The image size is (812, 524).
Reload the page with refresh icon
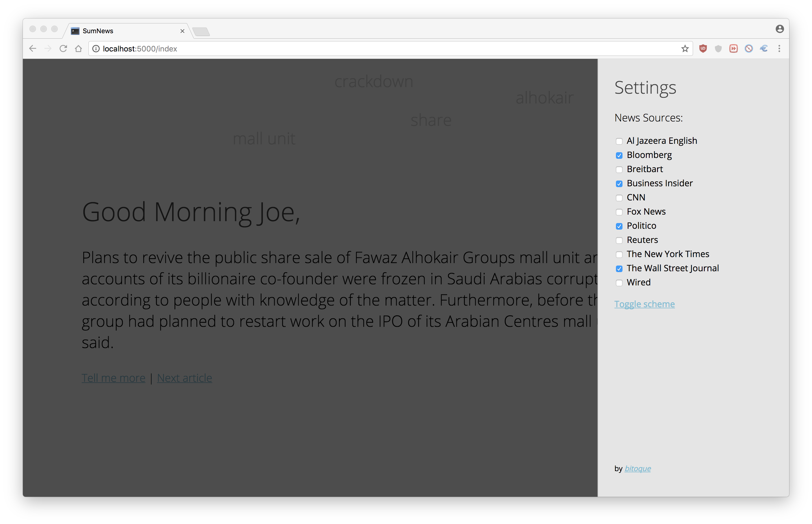(63, 49)
